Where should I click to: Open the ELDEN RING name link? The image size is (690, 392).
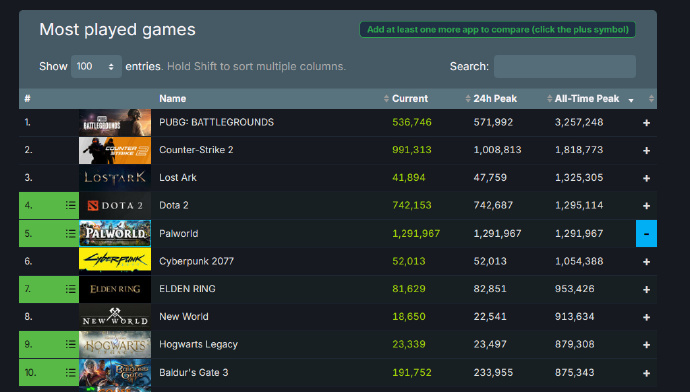[x=187, y=289]
